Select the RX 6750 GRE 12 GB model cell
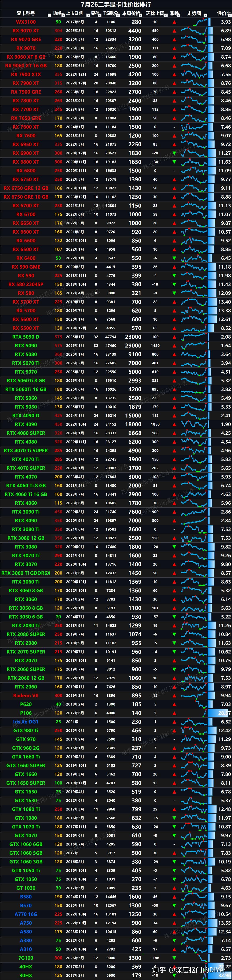 pyautogui.click(x=26, y=188)
